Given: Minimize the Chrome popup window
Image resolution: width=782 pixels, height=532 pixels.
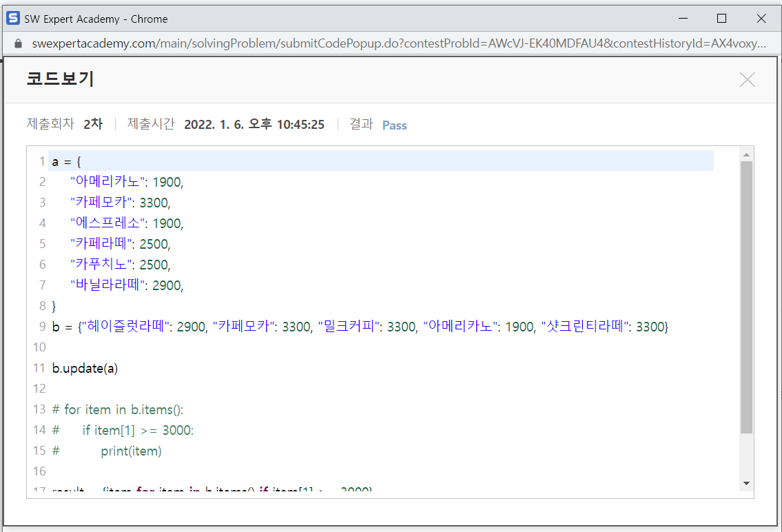Looking at the screenshot, I should point(683,19).
